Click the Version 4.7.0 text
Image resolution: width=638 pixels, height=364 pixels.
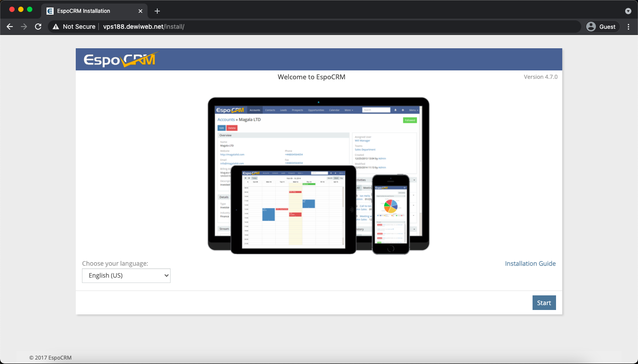tap(541, 77)
